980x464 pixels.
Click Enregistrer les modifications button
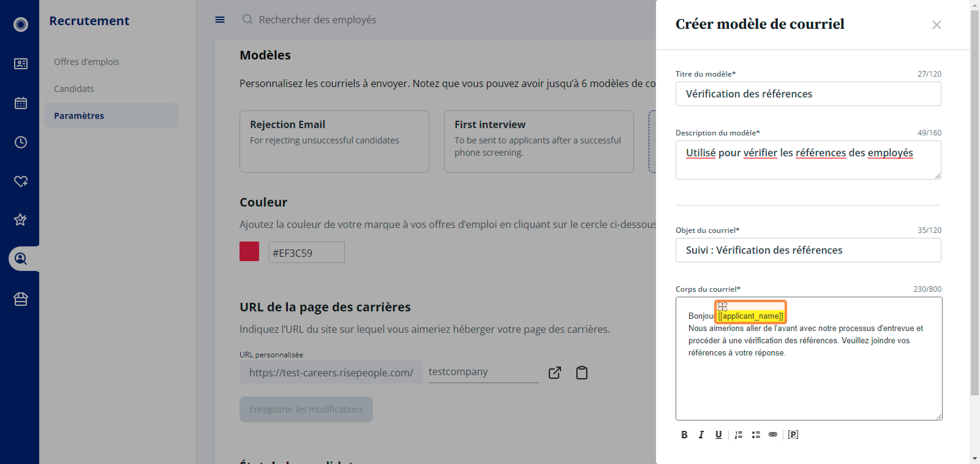point(306,409)
